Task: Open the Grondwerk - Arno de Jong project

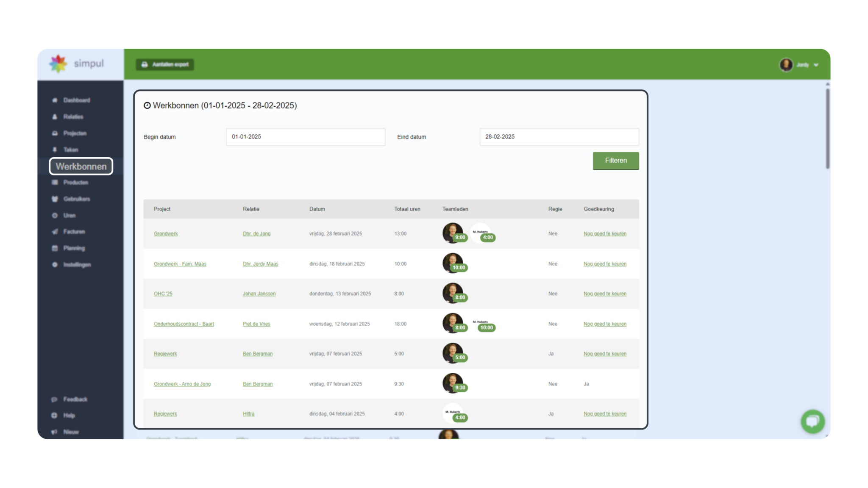Action: 182,384
